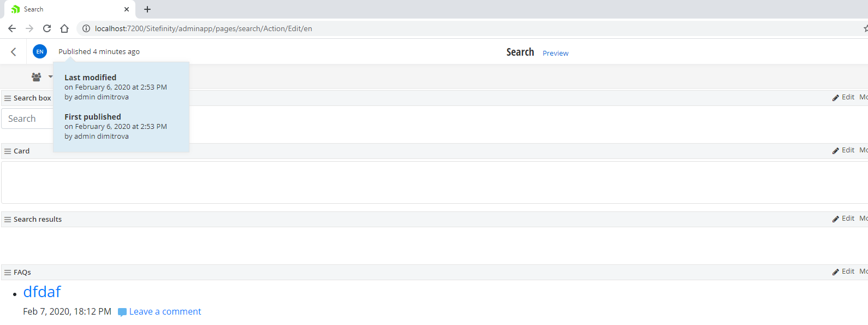
Task: Click the Search results widget label
Action: 38,220
